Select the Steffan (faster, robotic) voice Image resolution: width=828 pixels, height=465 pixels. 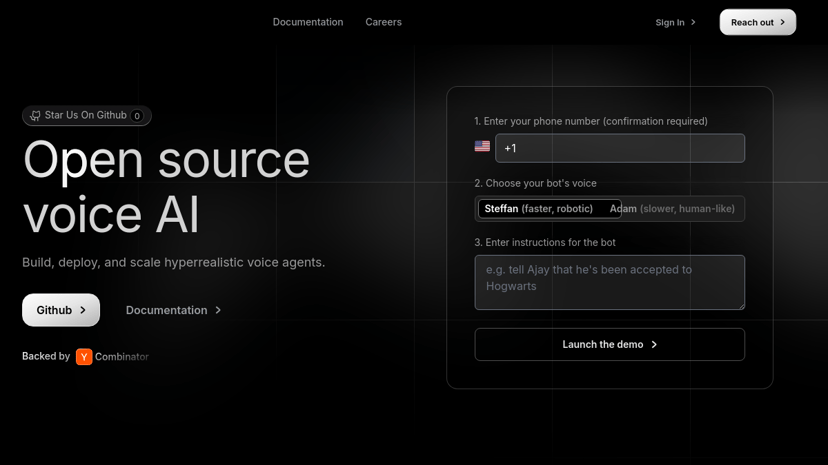click(x=549, y=208)
